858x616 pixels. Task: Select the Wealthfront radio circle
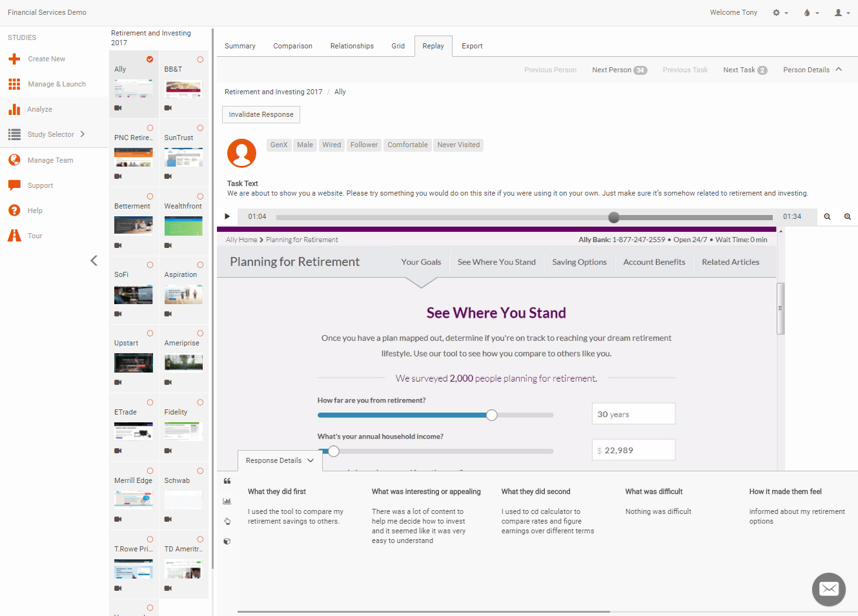[x=200, y=196]
